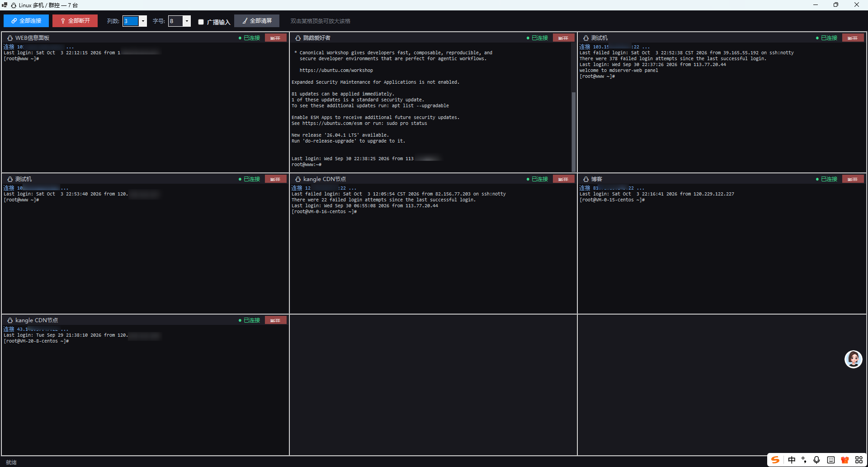Image resolution: width=868 pixels, height=467 pixels.
Task: Click the 全部连接 connect all button
Action: point(26,21)
